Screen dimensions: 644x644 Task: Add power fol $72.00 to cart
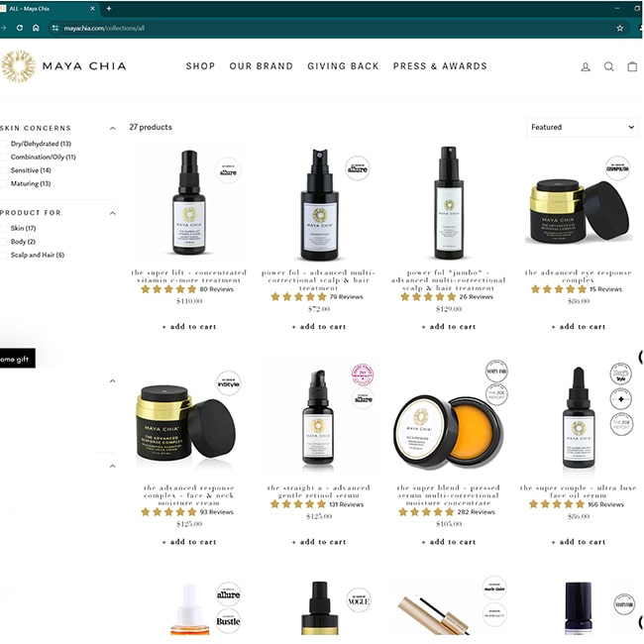(x=319, y=327)
